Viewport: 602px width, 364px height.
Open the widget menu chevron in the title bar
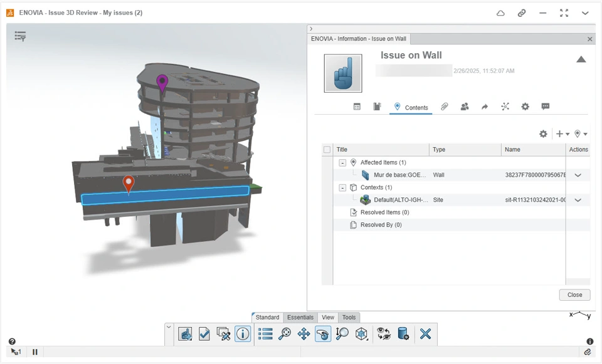click(585, 13)
